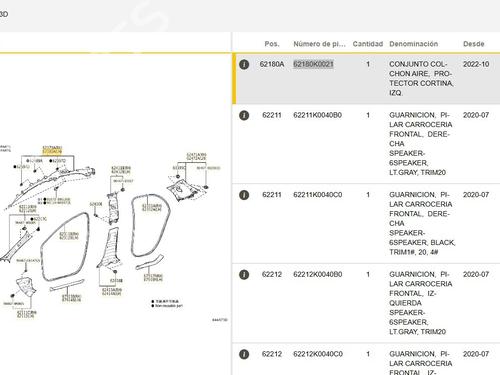Click the Desde column header
Image resolution: width=500 pixels, height=375 pixels.
(x=474, y=44)
